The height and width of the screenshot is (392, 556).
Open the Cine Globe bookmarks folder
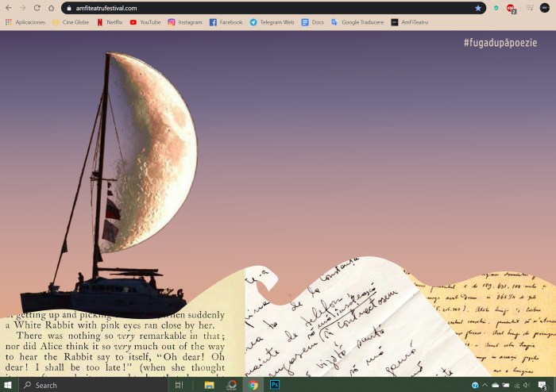tap(71, 22)
